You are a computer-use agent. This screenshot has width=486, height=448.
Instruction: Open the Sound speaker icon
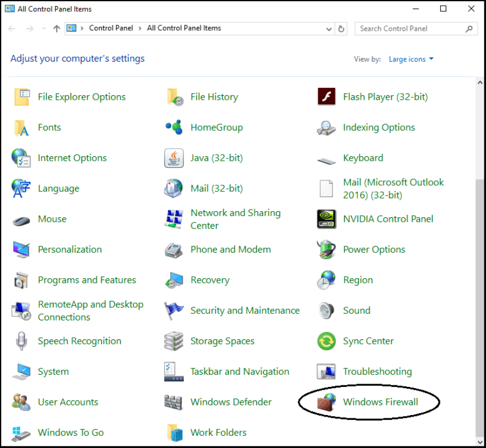point(326,311)
